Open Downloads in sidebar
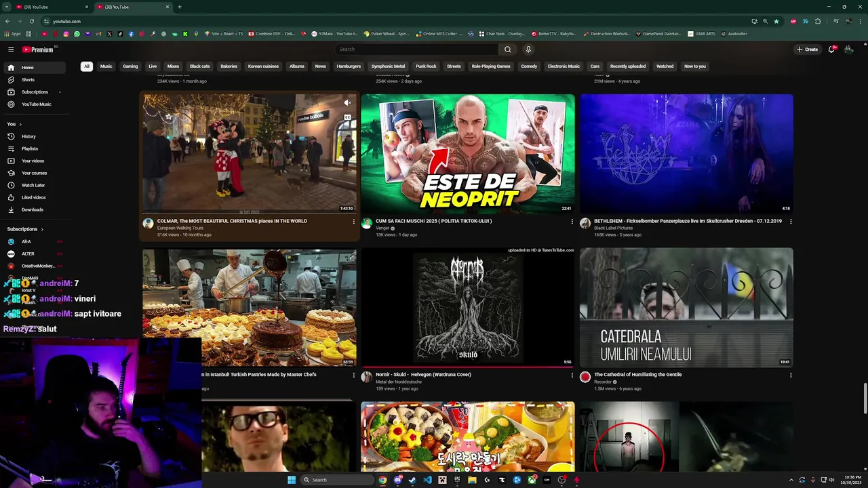 click(x=34, y=209)
